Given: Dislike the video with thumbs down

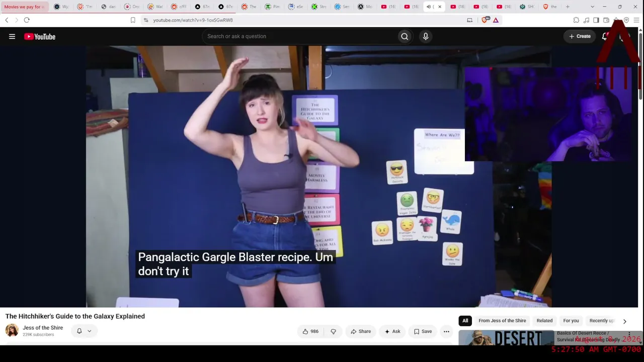Looking at the screenshot, I should click(333, 331).
